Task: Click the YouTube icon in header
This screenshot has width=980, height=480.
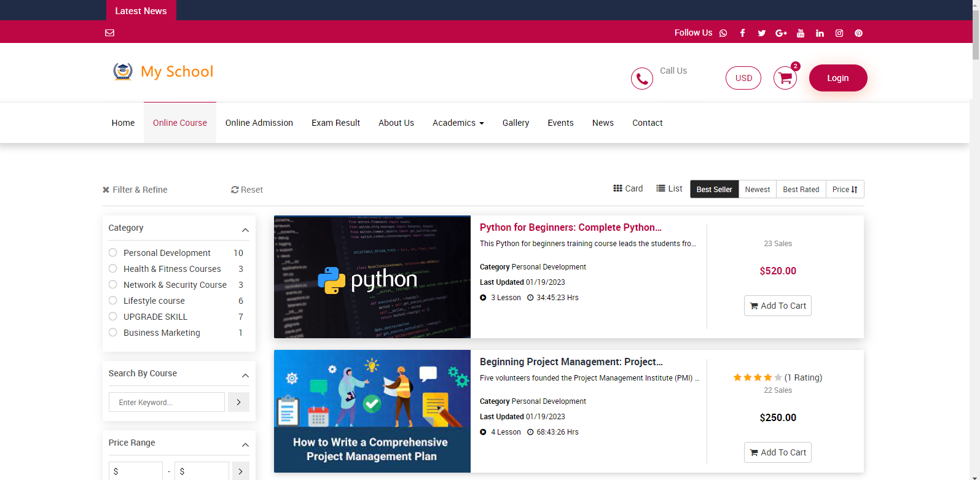Action: click(801, 33)
